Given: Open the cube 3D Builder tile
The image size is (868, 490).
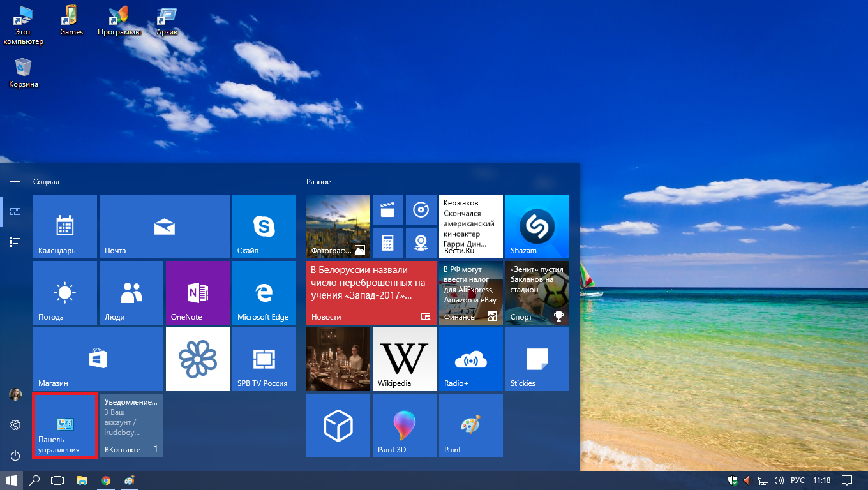Looking at the screenshot, I should 338,426.
